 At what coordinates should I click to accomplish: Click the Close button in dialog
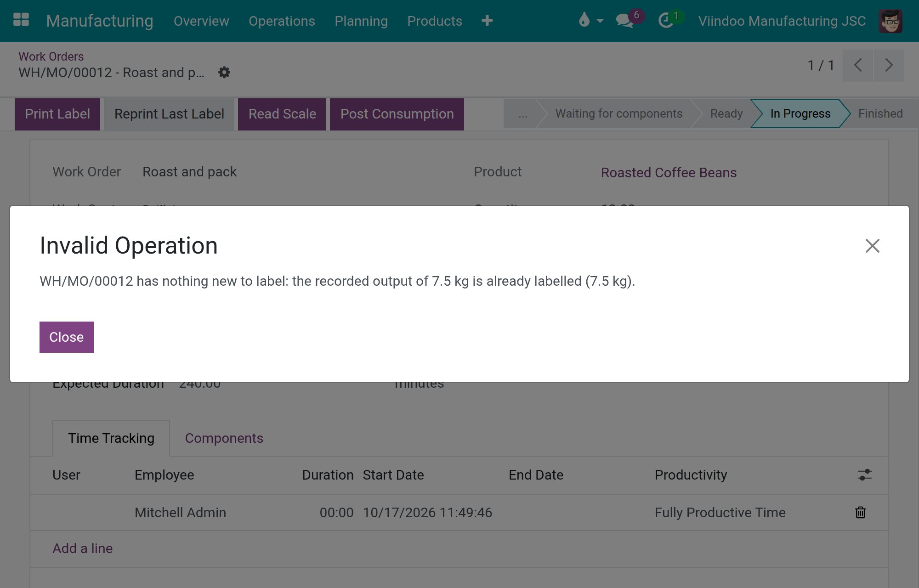pos(67,337)
